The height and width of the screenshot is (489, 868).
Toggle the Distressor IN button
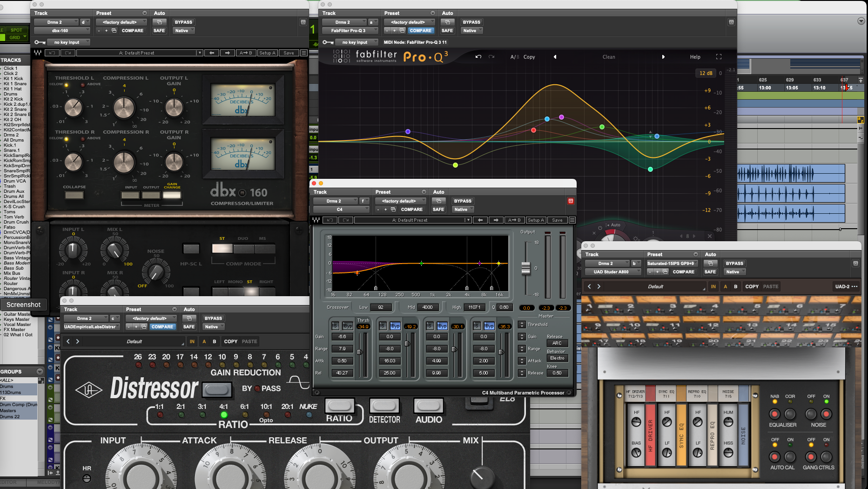point(192,341)
